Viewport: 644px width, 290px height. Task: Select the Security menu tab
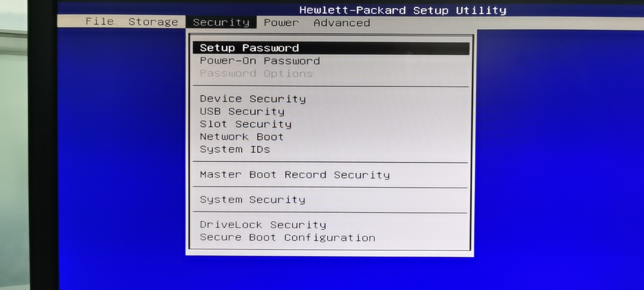221,22
